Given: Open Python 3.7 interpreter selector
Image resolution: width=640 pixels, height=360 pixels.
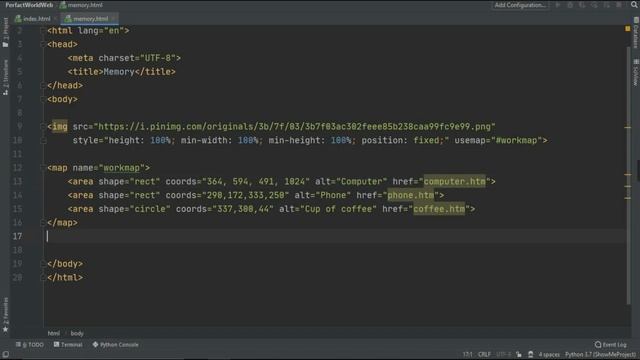Looking at the screenshot, I should 600,354.
